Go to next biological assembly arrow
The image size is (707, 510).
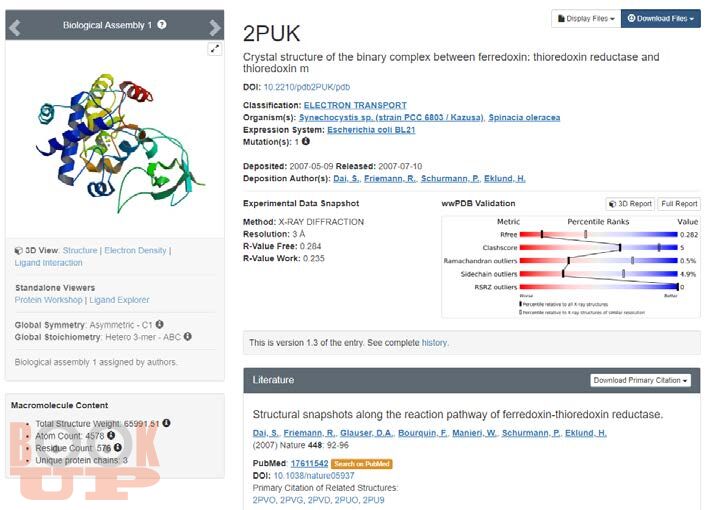pos(215,27)
